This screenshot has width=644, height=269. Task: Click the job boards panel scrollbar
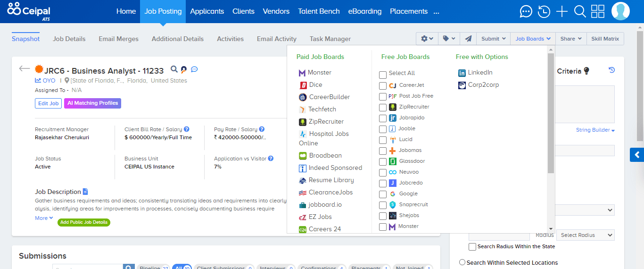click(551, 113)
